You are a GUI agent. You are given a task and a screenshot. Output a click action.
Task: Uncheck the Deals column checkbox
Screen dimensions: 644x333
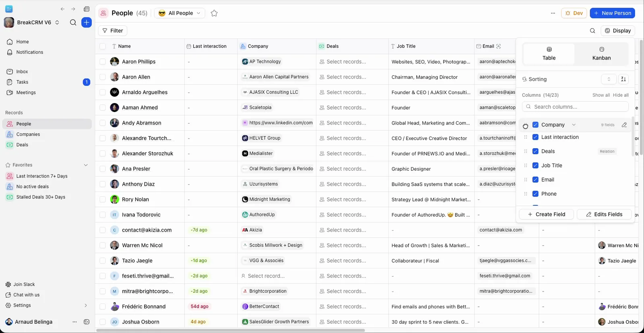tap(535, 151)
